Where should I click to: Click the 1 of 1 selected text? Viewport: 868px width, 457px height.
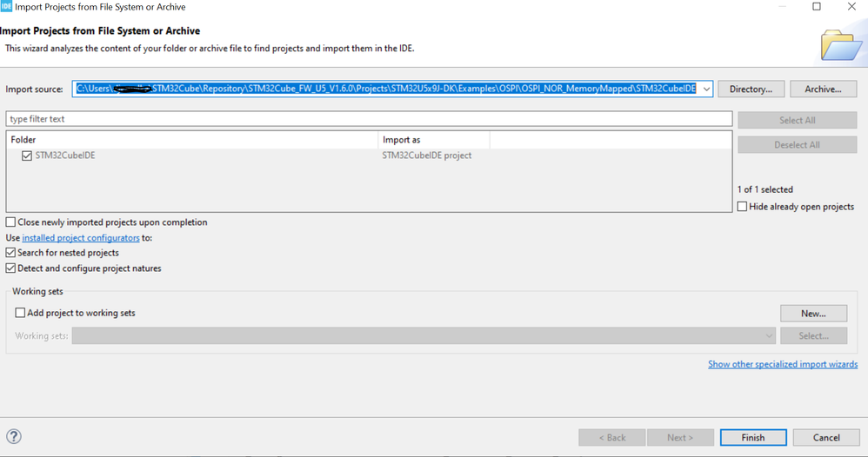click(765, 189)
